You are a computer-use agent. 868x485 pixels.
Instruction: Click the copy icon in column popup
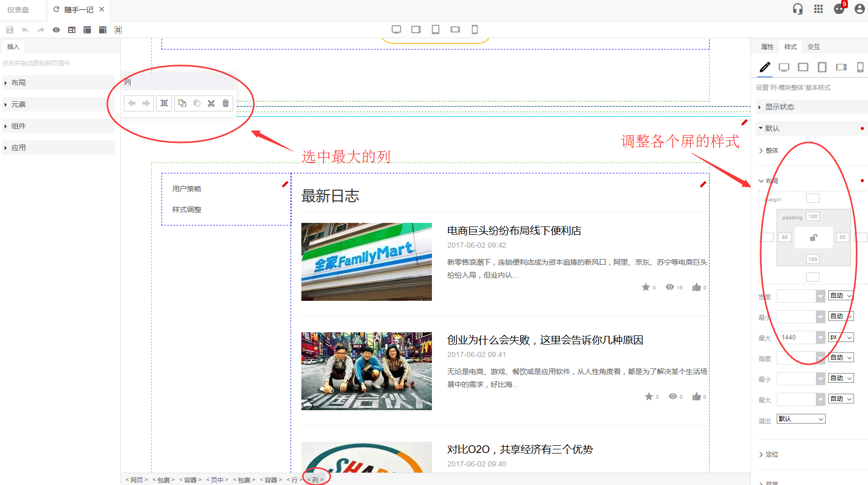[182, 103]
